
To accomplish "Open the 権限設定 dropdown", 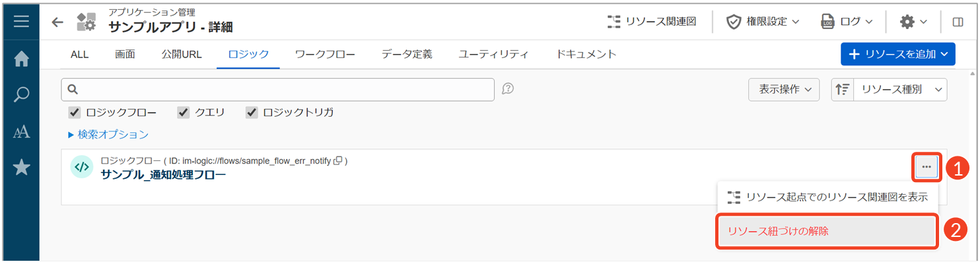I will click(762, 22).
